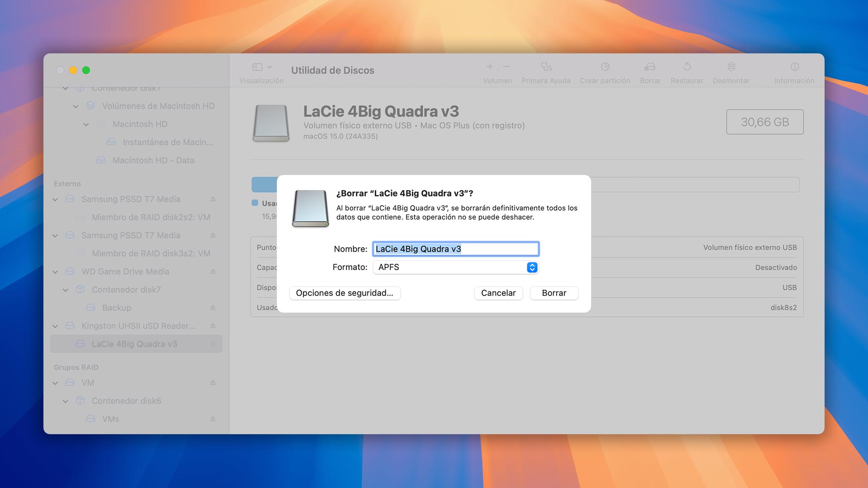Eject the first Samsung PSSD T7 Media
868x488 pixels.
tap(213, 199)
